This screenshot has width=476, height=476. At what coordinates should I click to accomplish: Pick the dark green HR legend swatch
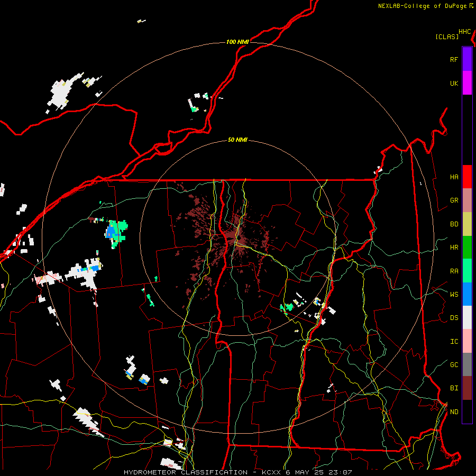click(467, 248)
